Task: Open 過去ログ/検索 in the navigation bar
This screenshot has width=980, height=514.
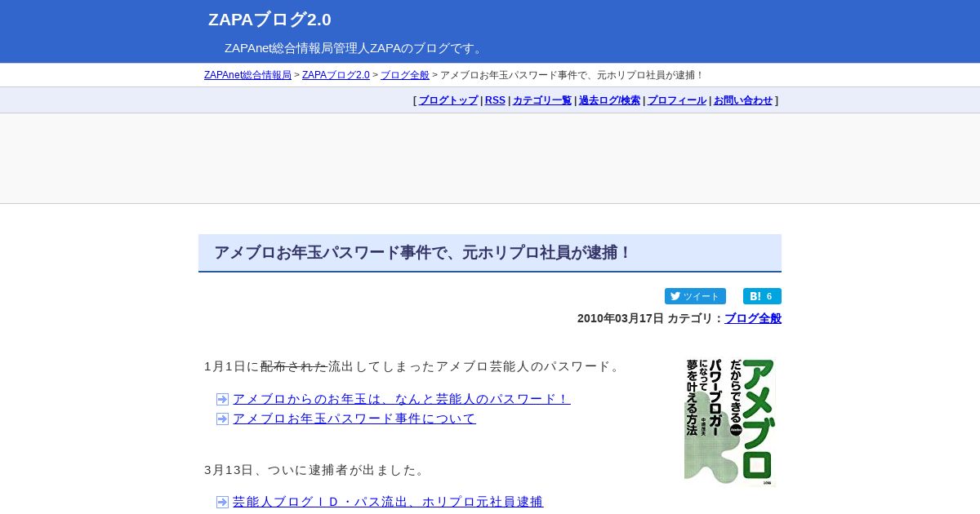Action: (609, 100)
